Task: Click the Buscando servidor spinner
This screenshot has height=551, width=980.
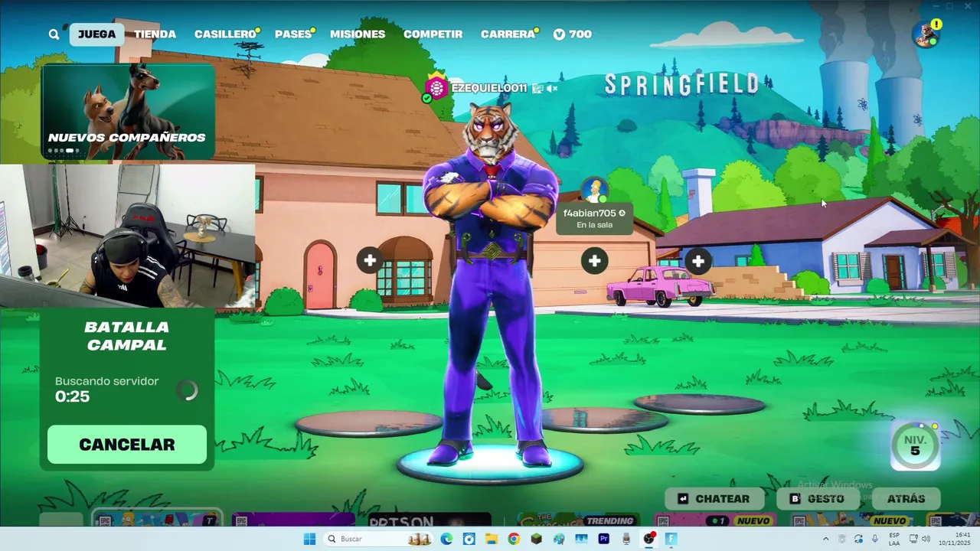Action: (188, 390)
